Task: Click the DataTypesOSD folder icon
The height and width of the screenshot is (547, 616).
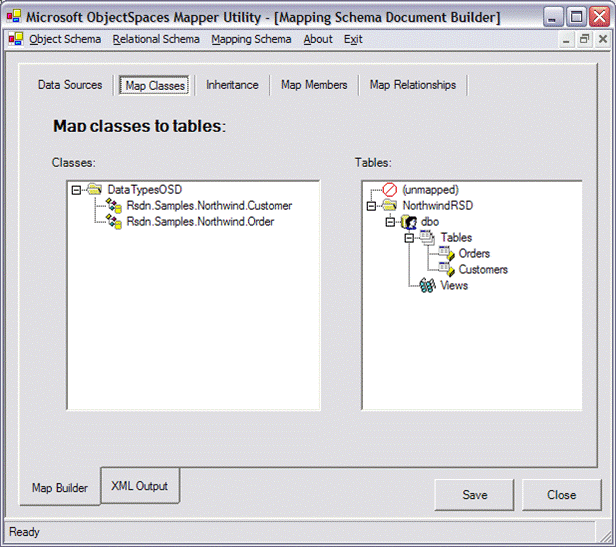Action: point(95,189)
